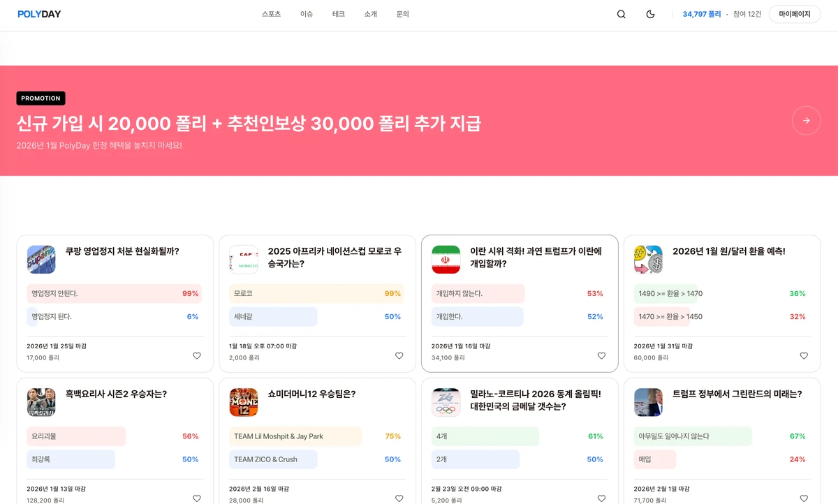Open the Show Me The Money thumbnail
The height and width of the screenshot is (504, 838).
point(244,403)
